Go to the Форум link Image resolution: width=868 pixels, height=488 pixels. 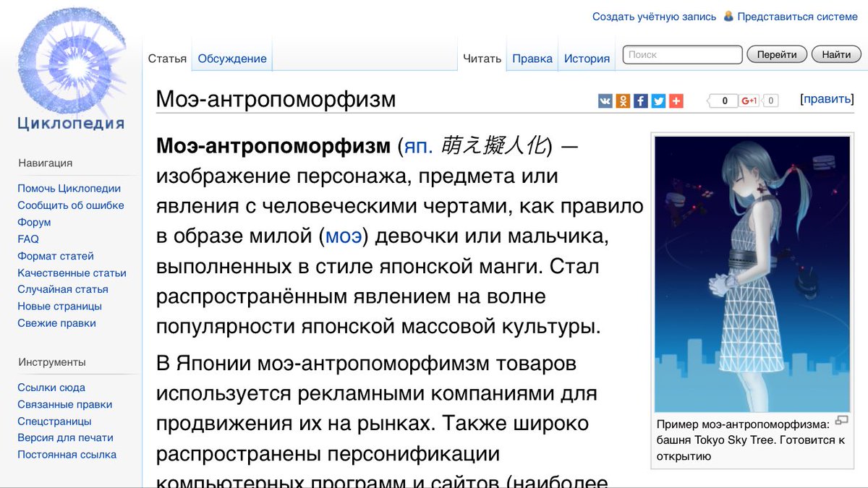click(x=34, y=222)
